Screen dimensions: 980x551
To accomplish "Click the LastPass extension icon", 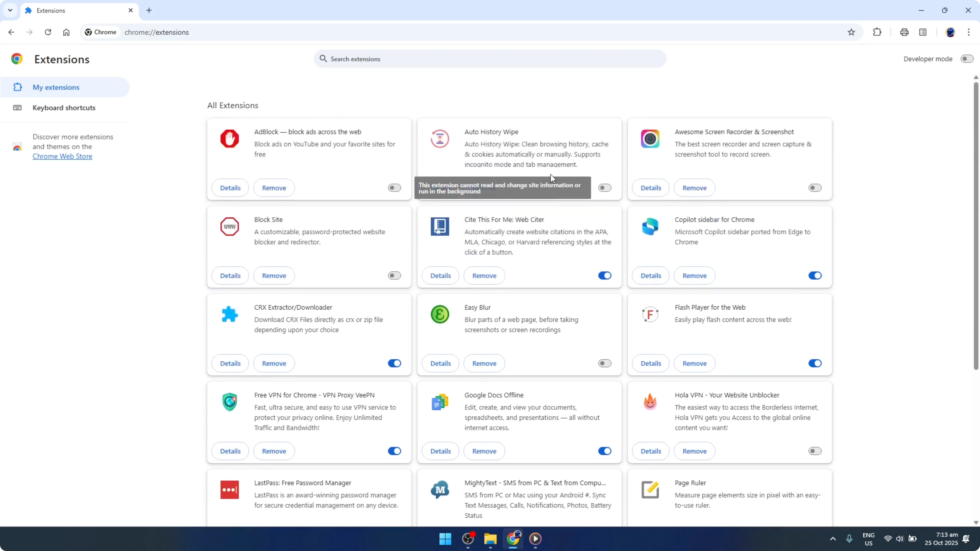I will click(230, 490).
